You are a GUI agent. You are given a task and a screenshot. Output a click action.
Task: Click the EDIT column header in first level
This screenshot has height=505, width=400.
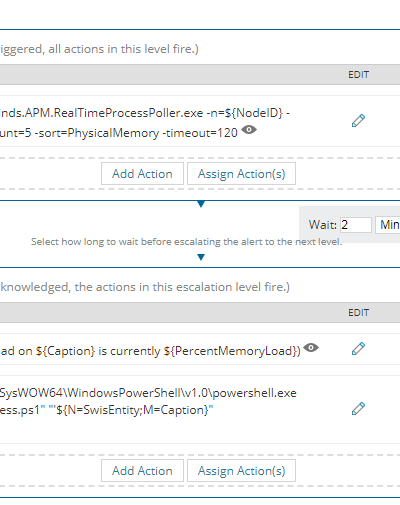[x=359, y=75]
